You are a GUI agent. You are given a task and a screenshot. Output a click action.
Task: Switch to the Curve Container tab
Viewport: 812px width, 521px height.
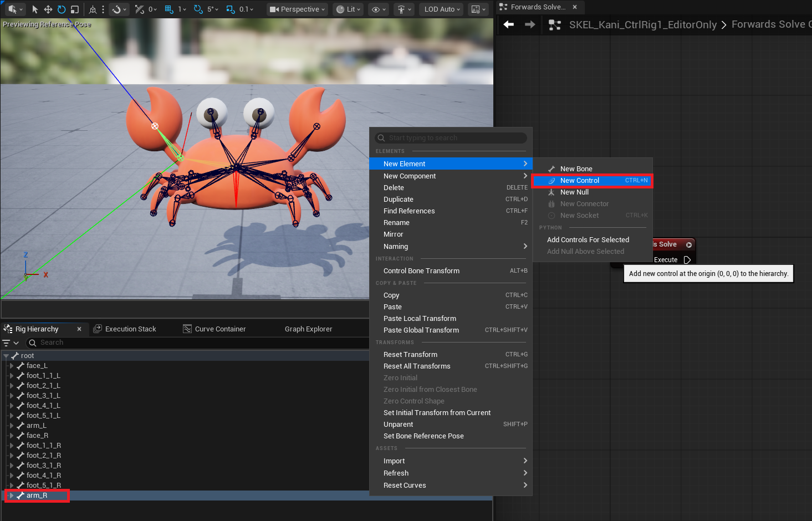click(215, 329)
